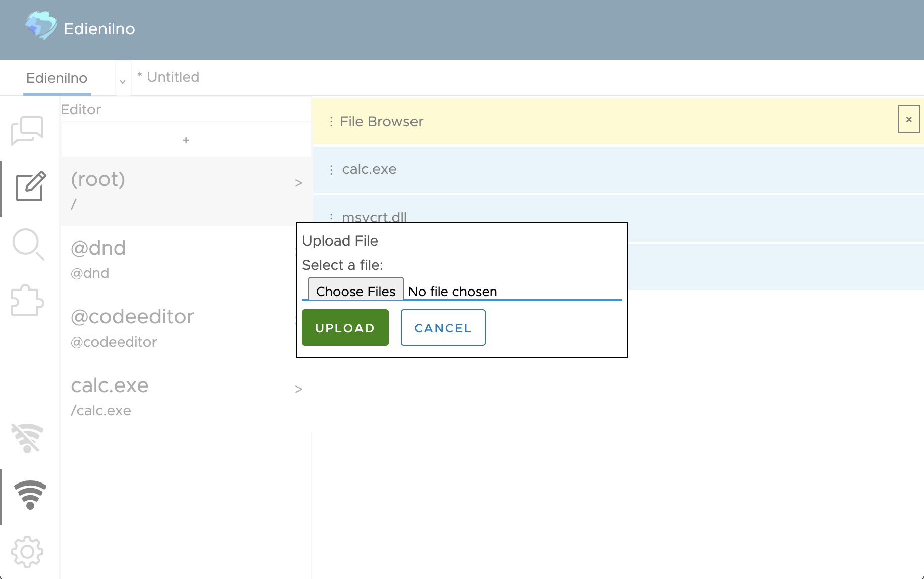924x579 pixels.
Task: Switch to the Edienilno tab
Action: tap(57, 78)
